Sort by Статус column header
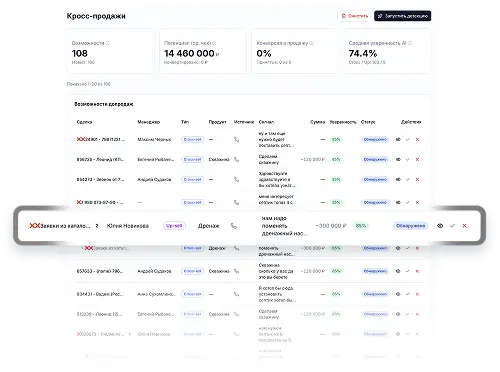The width and height of the screenshot is (500, 372). (x=368, y=122)
